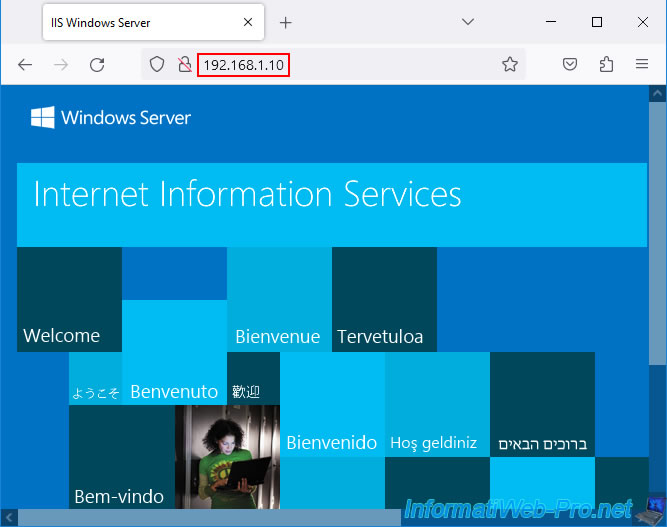667x527 pixels.
Task: Click the 歡迎 tile
Action: (254, 379)
